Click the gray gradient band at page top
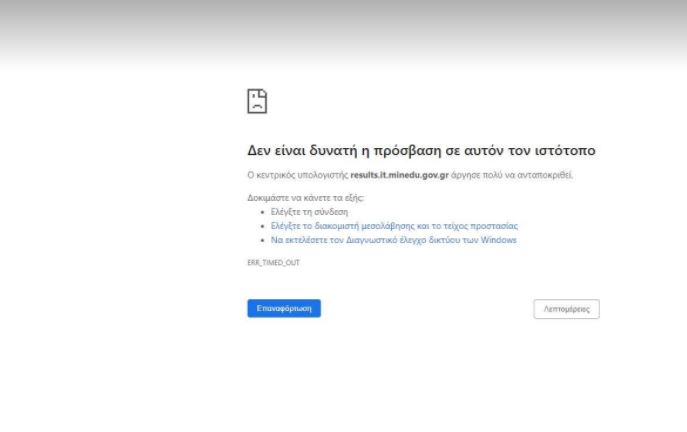 (x=343, y=30)
